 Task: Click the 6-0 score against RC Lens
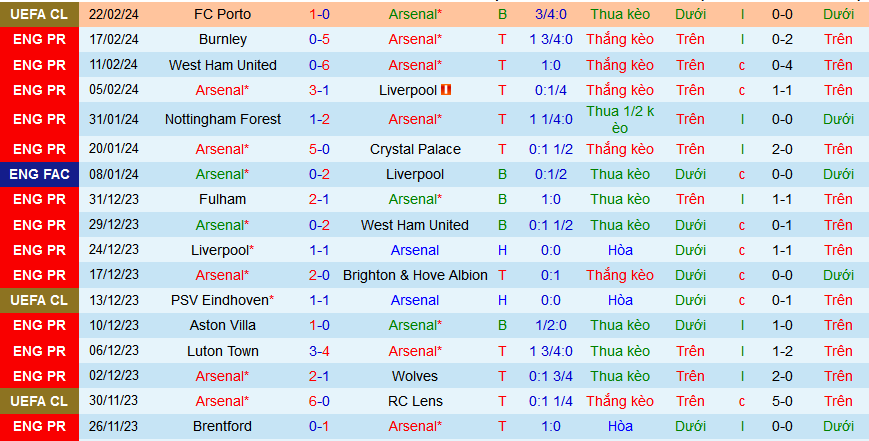coord(320,401)
